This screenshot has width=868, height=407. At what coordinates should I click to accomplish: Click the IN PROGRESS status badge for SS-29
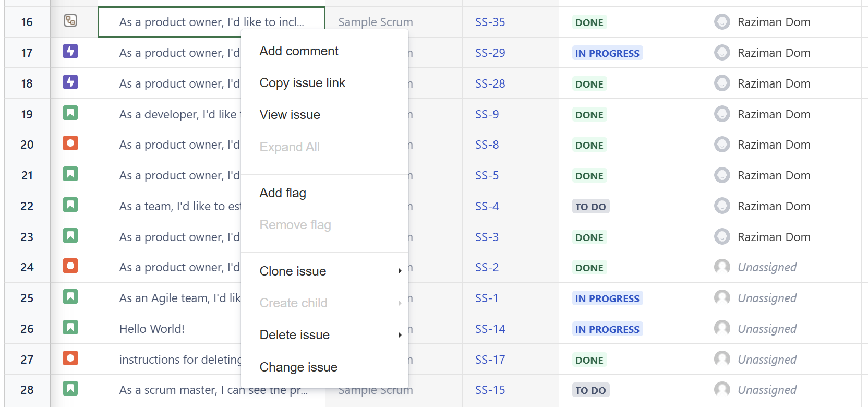607,53
